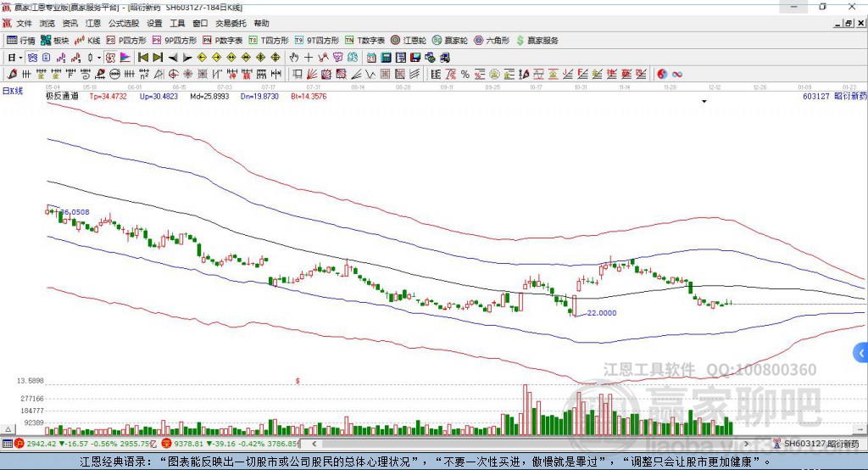This screenshot has width=868, height=470.
Task: Click the Md=25.8993 value
Action: [209, 96]
